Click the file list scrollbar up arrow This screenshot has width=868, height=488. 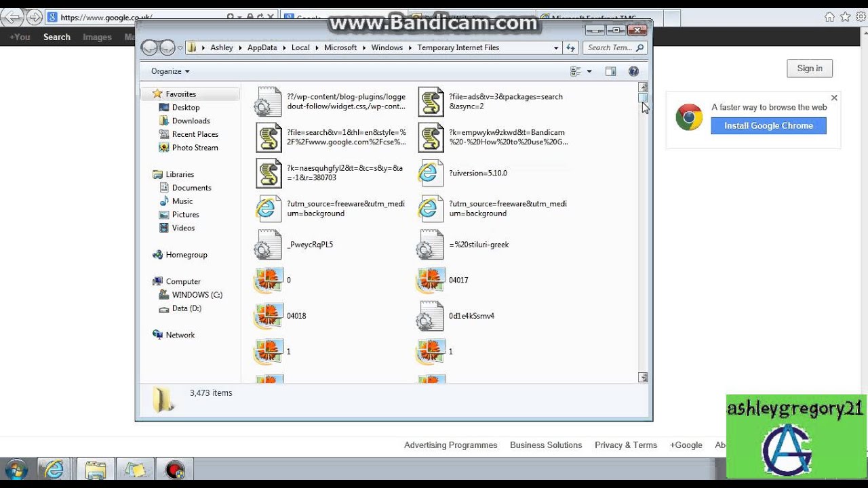643,87
